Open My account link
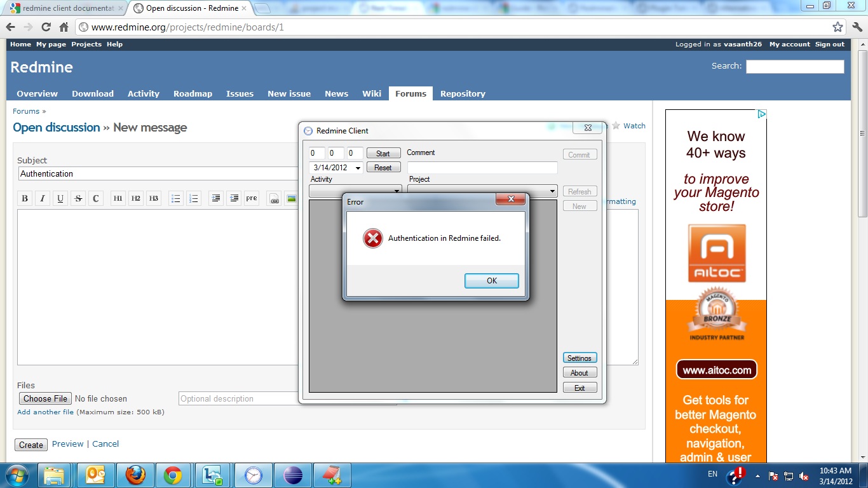 tap(790, 44)
